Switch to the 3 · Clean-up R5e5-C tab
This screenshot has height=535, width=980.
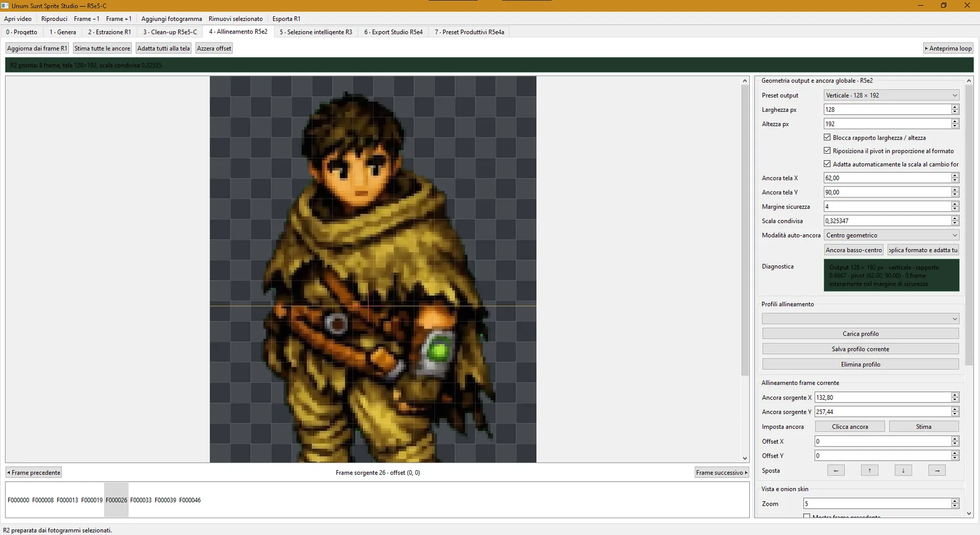tap(170, 32)
